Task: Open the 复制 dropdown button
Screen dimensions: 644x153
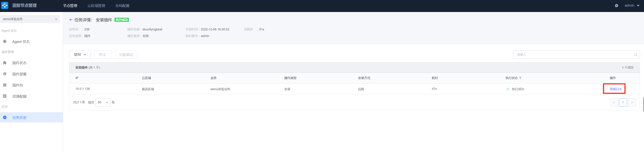Action: (x=80, y=55)
